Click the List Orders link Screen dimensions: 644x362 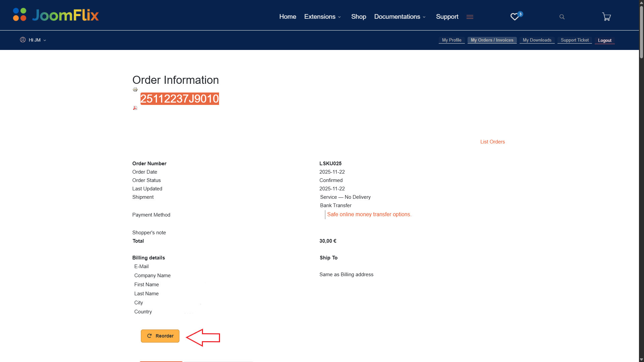(x=492, y=142)
